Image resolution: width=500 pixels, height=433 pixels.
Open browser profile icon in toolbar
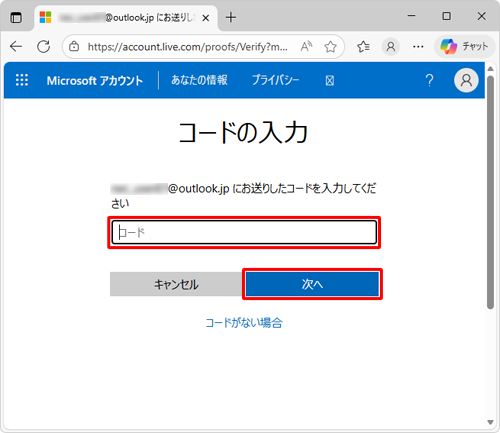[x=391, y=47]
